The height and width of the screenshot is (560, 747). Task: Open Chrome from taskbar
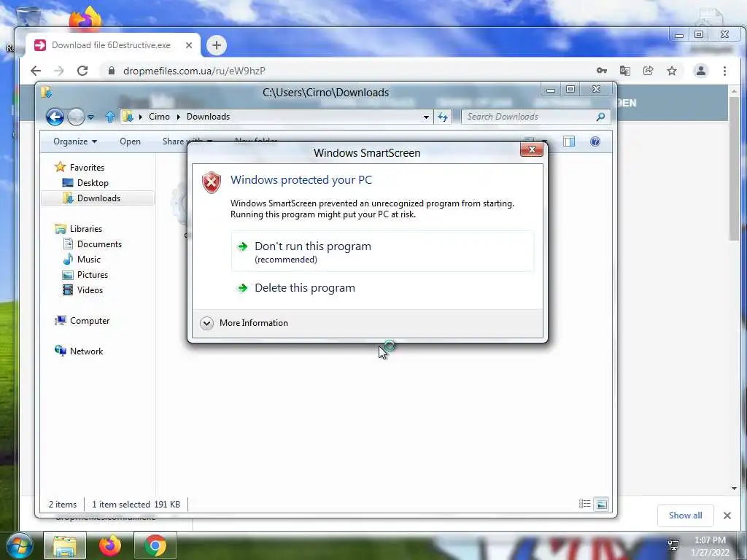click(x=155, y=545)
